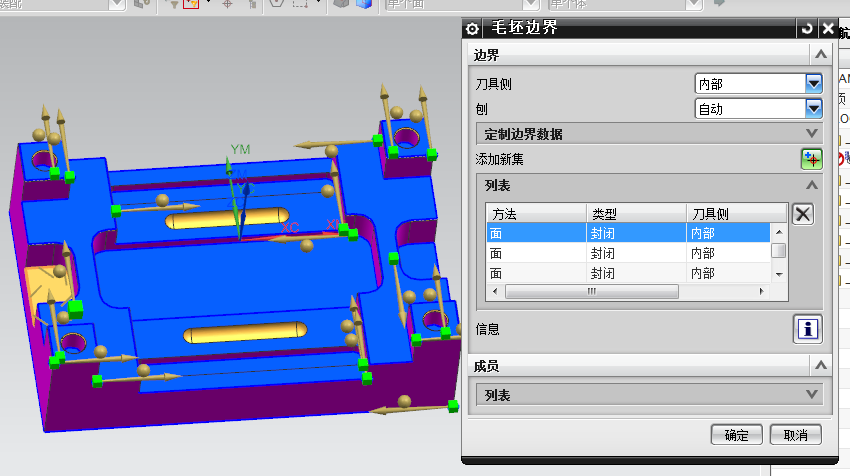Click the reset arrow in dialog title
The height and width of the screenshot is (476, 850).
pos(807,28)
